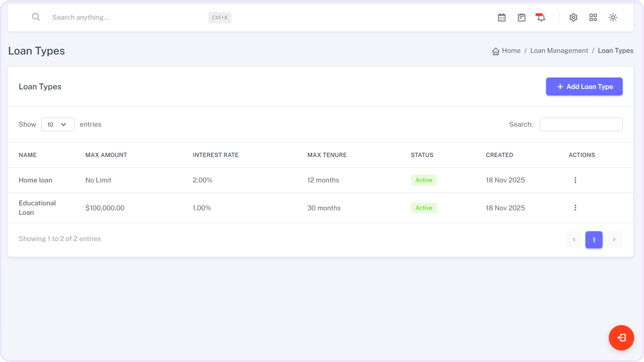Click the red floating logout button
The width and height of the screenshot is (644, 362).
[x=621, y=338]
